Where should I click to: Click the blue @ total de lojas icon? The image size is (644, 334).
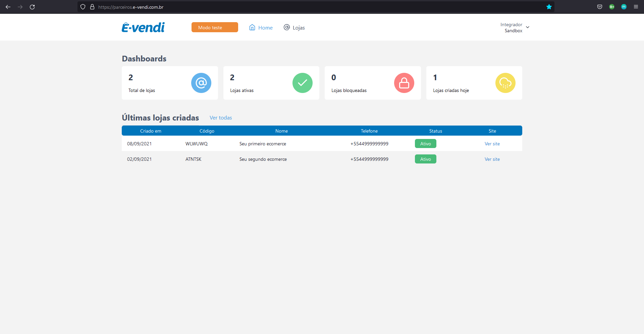pos(201,83)
